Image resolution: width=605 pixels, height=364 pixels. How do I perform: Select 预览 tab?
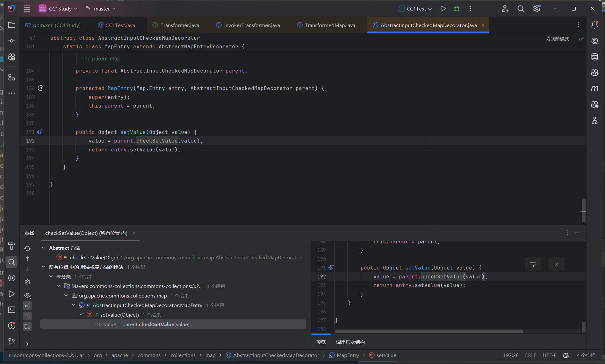click(x=321, y=342)
